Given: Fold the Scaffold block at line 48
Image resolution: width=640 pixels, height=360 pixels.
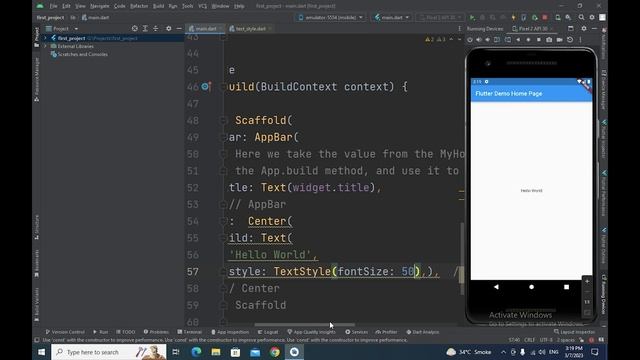Looking at the screenshot, I should pyautogui.click(x=223, y=120).
